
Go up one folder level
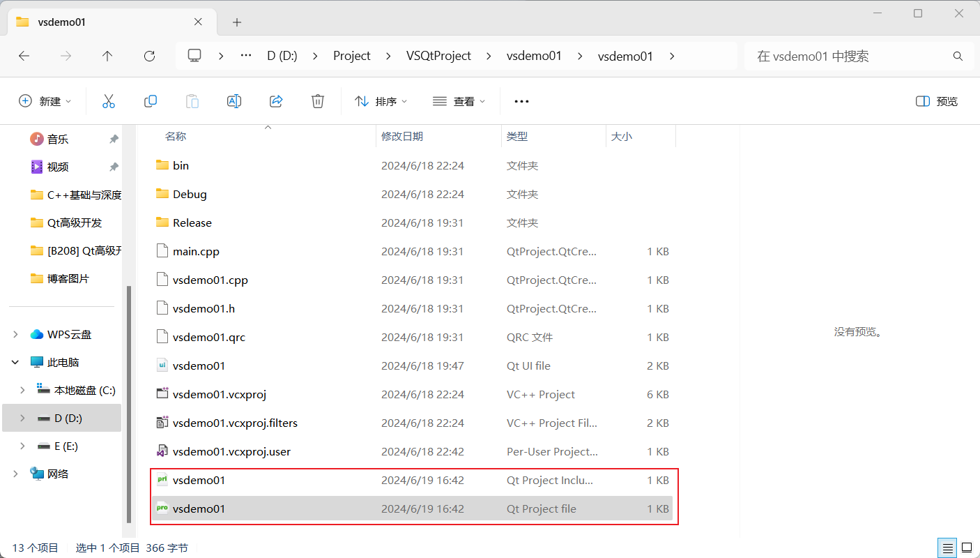tap(107, 56)
